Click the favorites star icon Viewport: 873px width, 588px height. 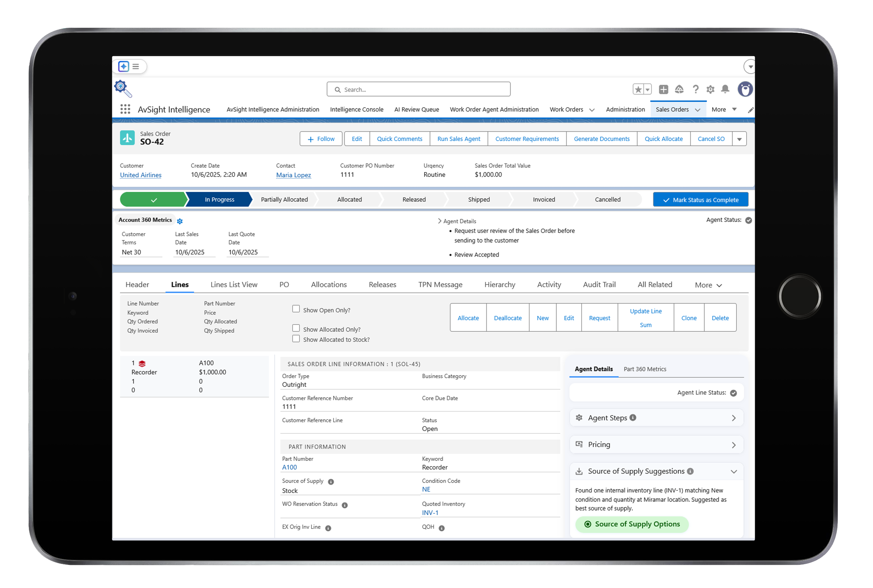point(638,89)
